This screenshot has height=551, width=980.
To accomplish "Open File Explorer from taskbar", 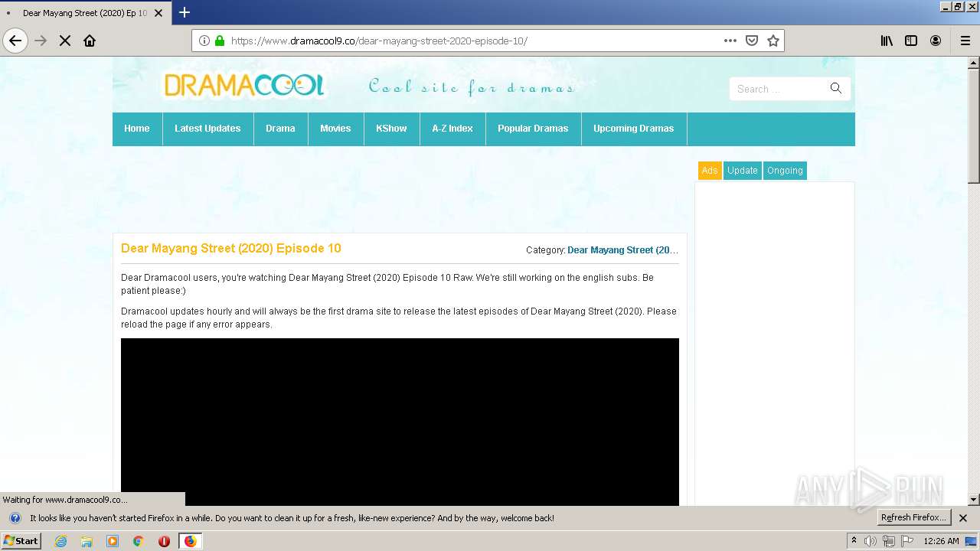I will (87, 541).
